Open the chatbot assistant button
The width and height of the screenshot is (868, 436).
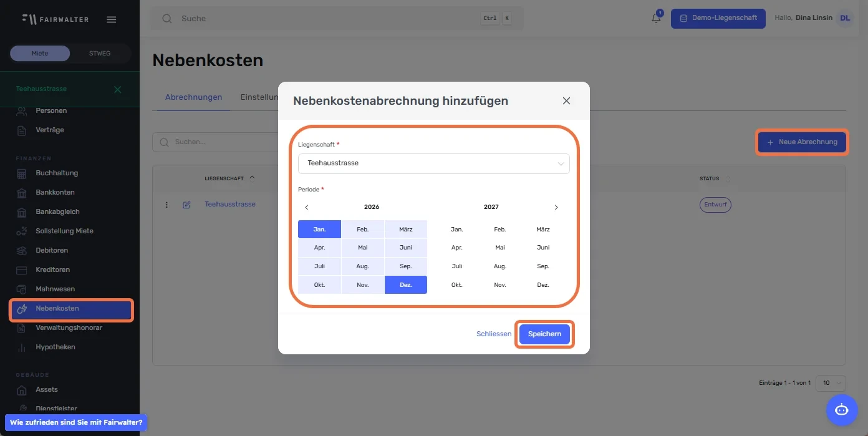(x=842, y=410)
